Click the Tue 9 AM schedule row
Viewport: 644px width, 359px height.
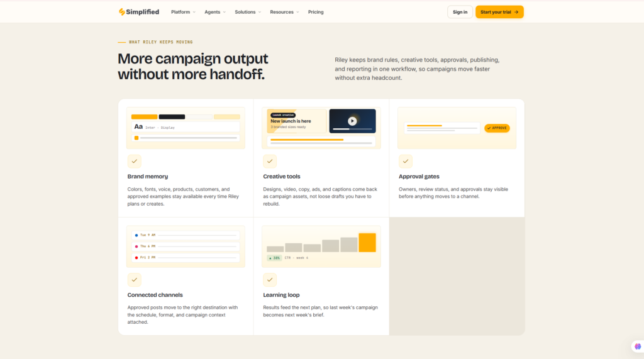(186, 235)
